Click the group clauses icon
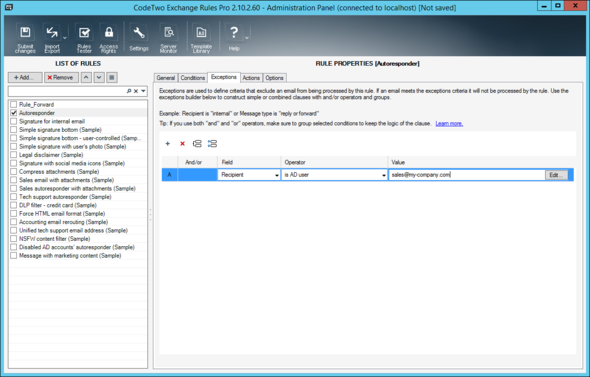 pyautogui.click(x=197, y=144)
